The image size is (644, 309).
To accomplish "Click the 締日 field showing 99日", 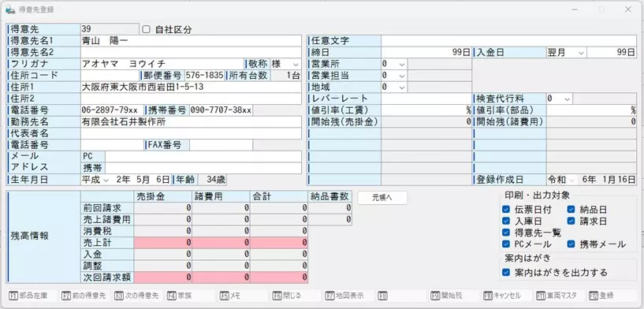I will pos(426,53).
